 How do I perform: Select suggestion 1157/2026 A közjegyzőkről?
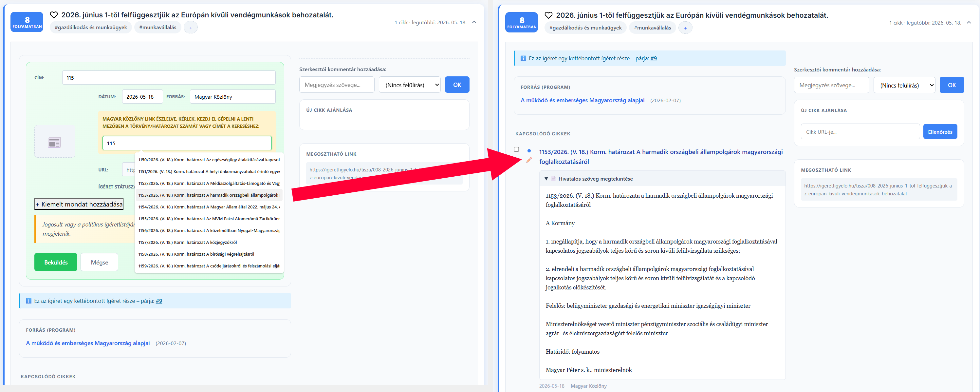(209, 242)
